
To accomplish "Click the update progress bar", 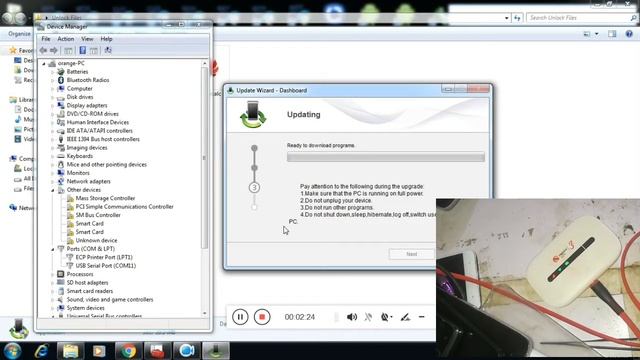I will point(386,157).
